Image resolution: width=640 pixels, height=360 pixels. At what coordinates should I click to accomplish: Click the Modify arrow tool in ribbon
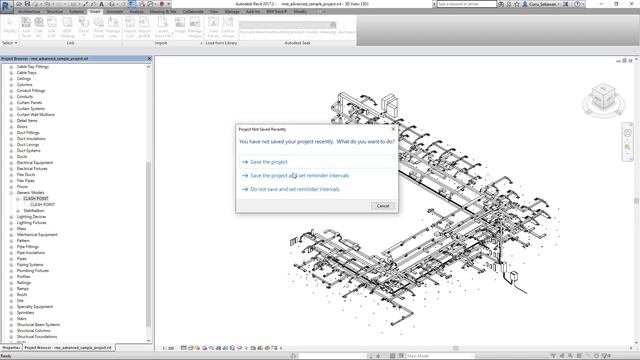tap(10, 25)
